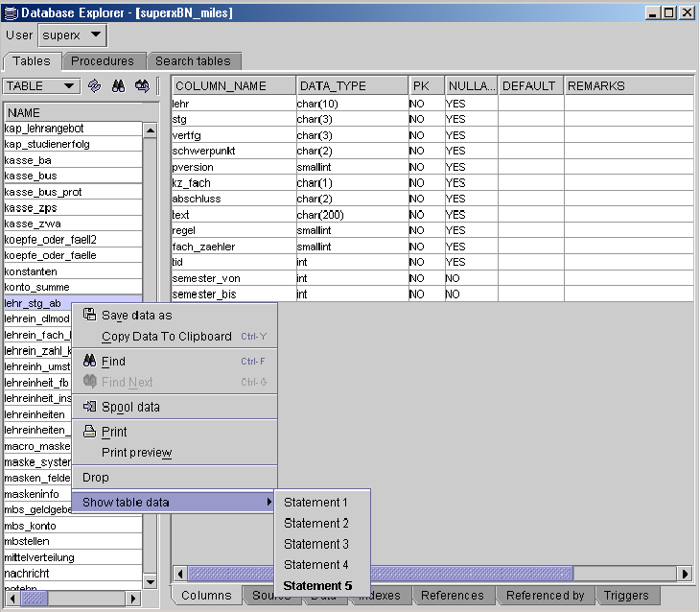Select table konto_summe in list

coord(73,287)
